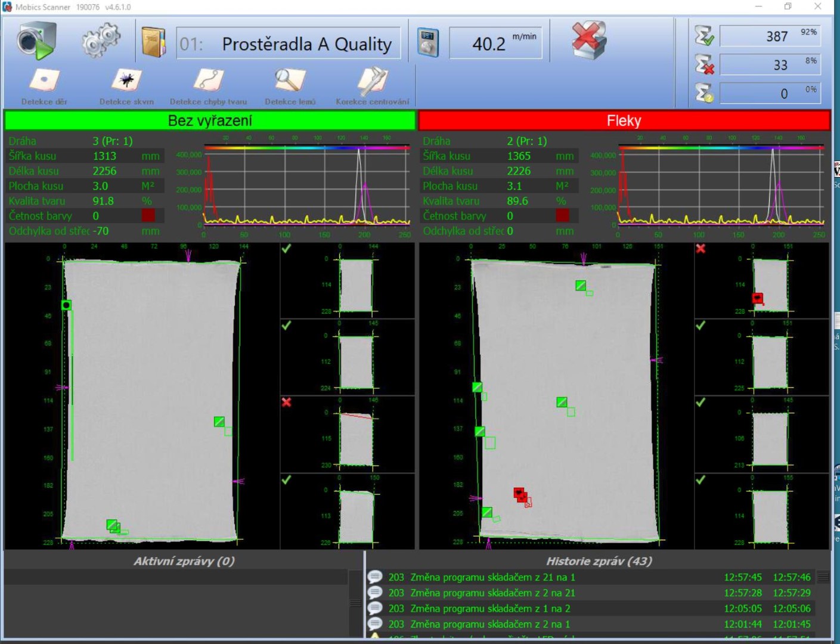Image resolution: width=840 pixels, height=644 pixels.
Task: Click the red stain defect marker on right sheet
Action: (x=521, y=495)
